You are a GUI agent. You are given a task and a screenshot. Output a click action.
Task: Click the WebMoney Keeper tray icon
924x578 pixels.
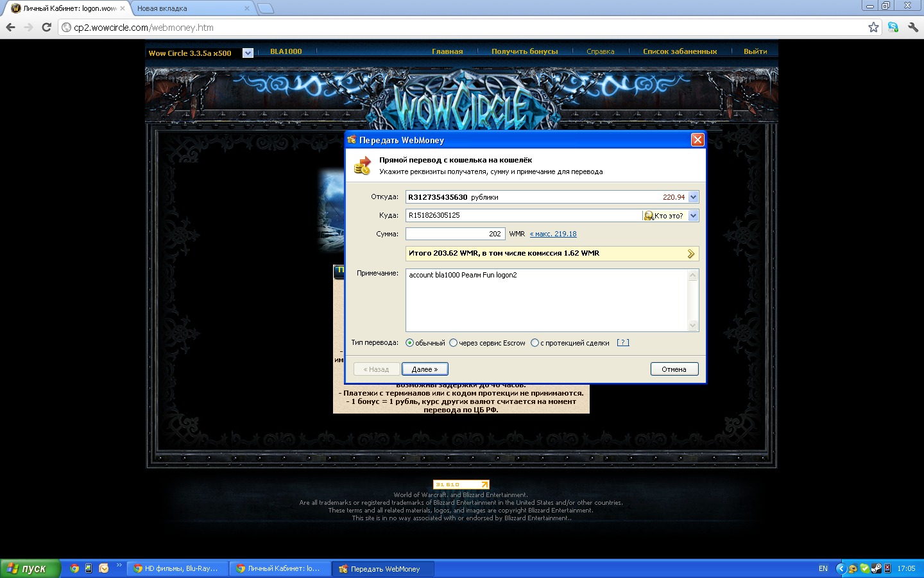point(853,568)
